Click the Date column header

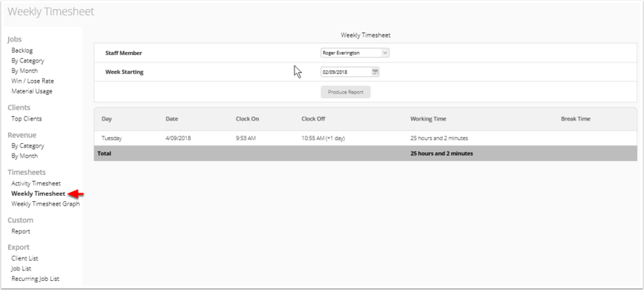[x=172, y=119]
